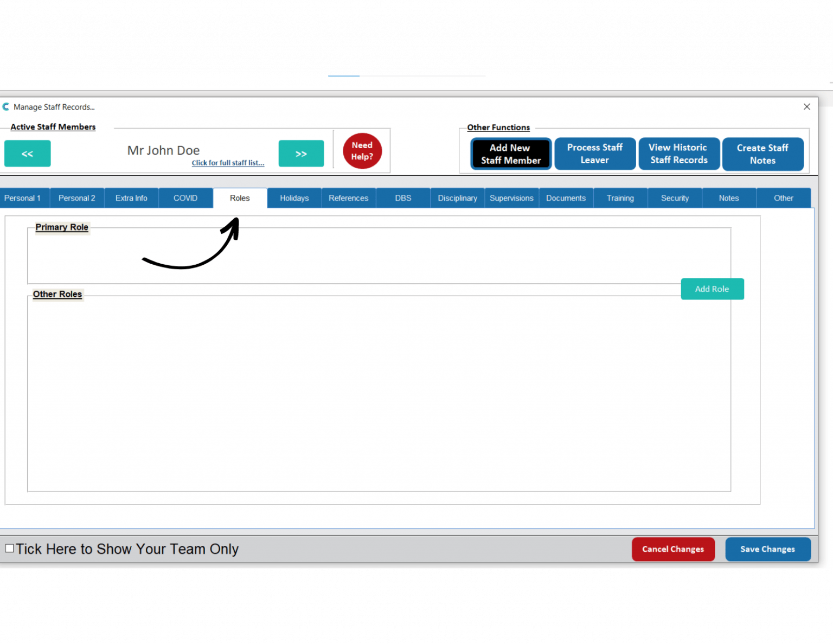The image size is (833, 644).
Task: Open the Disciplinary tab
Action: [x=457, y=197]
